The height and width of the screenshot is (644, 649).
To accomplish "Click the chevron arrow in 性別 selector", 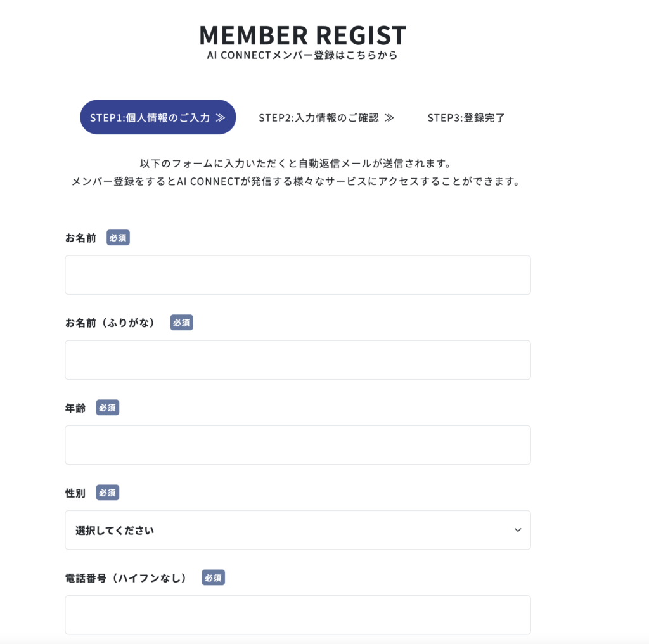I will pyautogui.click(x=518, y=530).
